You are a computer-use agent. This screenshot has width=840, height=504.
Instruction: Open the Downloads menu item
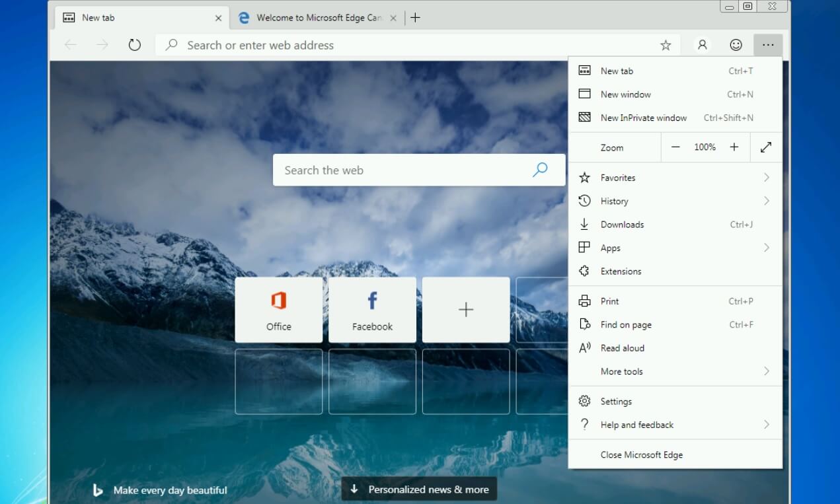click(x=621, y=225)
